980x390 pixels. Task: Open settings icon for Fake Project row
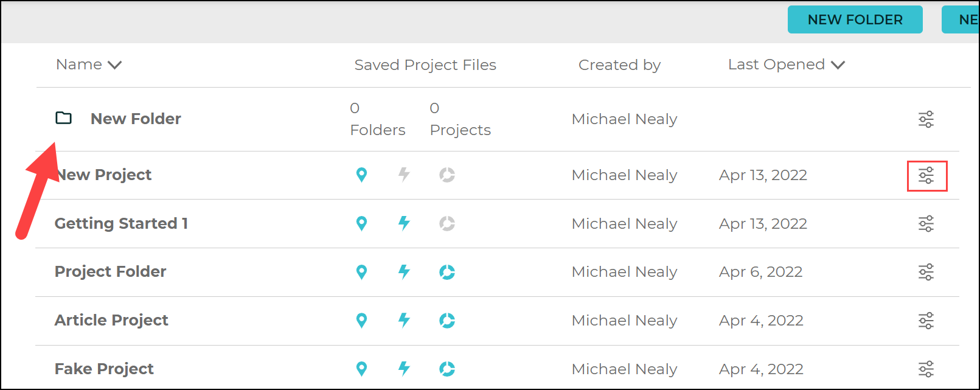pos(926,369)
